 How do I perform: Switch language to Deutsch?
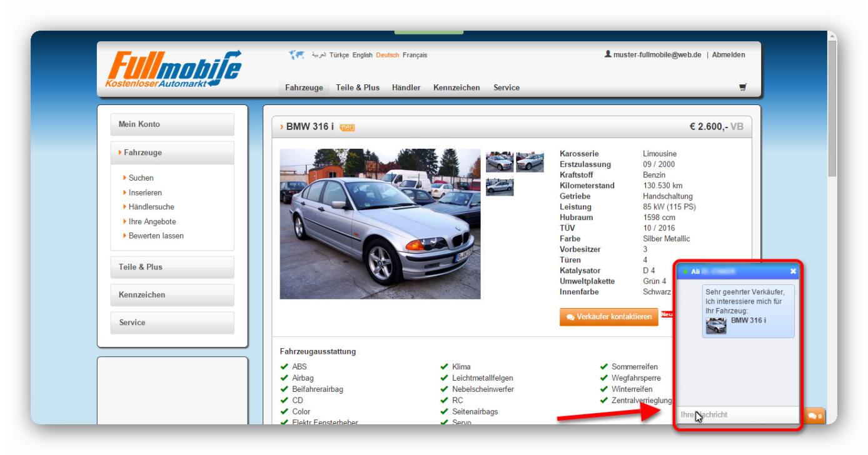pyautogui.click(x=387, y=55)
